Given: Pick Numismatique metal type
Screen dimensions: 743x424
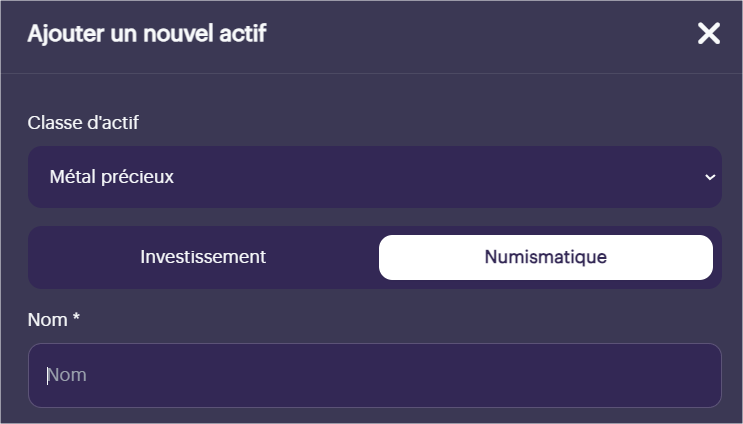Looking at the screenshot, I should 546,257.
